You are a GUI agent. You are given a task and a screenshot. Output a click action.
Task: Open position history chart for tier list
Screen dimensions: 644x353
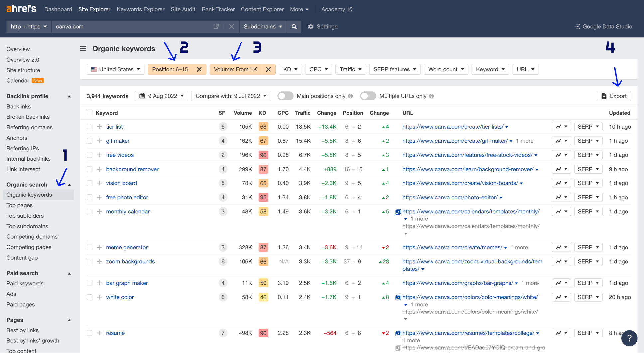562,127
